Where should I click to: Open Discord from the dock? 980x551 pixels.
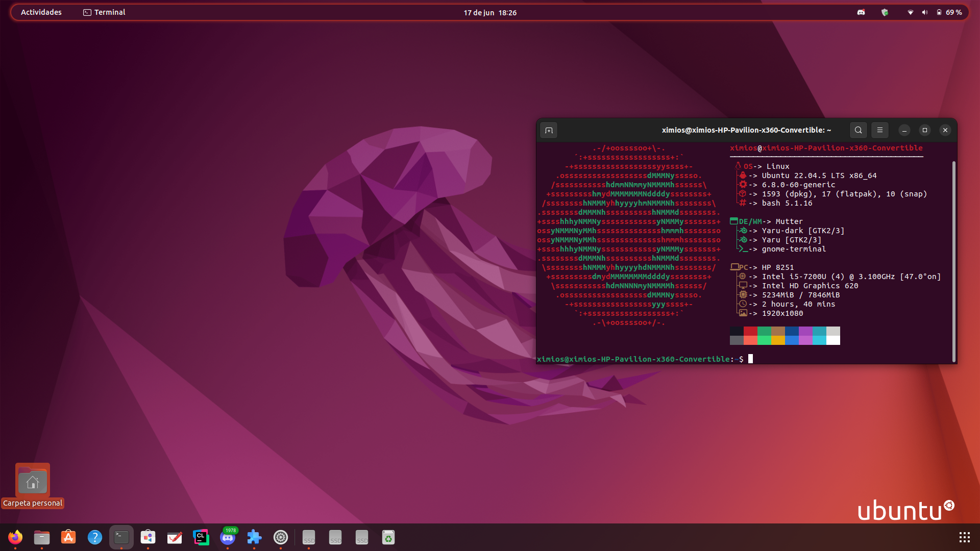(228, 537)
